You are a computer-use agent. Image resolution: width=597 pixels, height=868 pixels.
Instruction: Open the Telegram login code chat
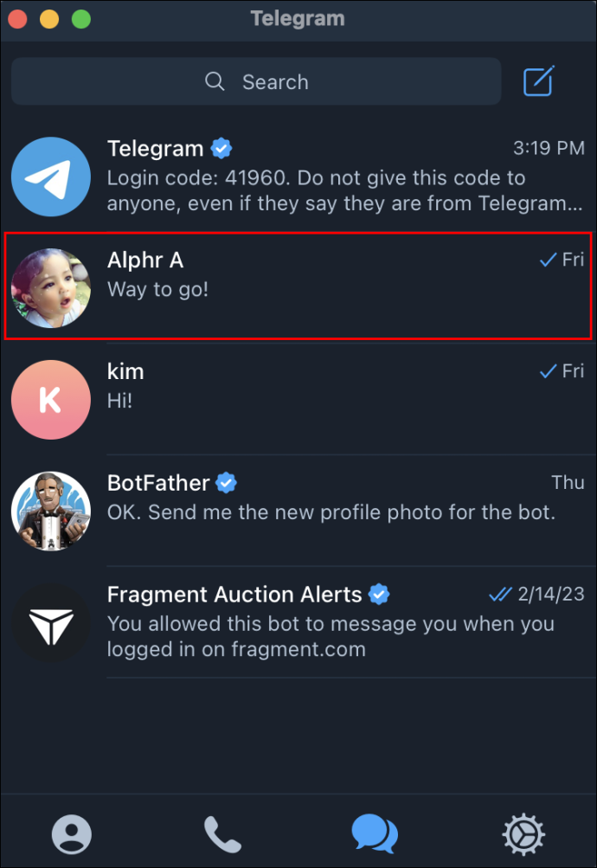298,177
